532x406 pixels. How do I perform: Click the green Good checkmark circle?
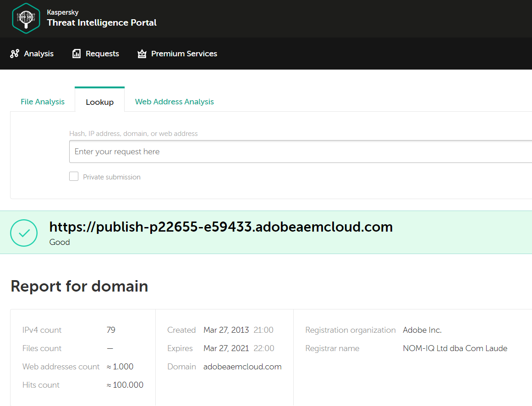[24, 233]
